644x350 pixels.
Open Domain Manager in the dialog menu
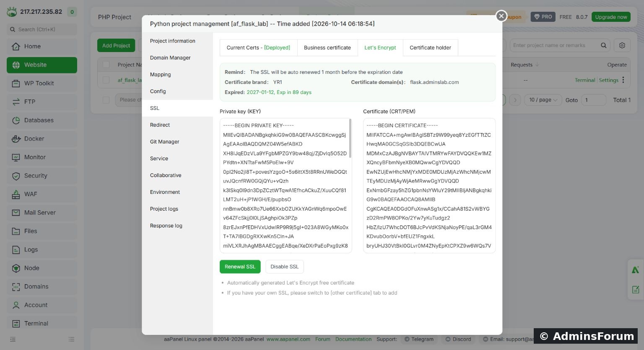pos(177,58)
